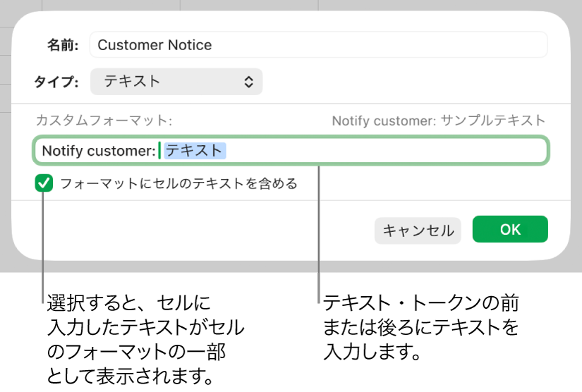Viewport: 582px width, 392px height.
Task: Select the blue テキスト token in the format field
Action: point(194,151)
